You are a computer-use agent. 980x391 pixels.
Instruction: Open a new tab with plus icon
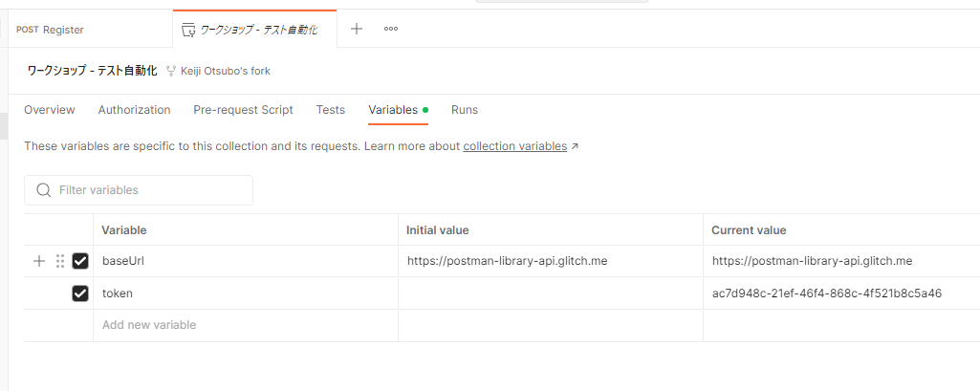[357, 29]
